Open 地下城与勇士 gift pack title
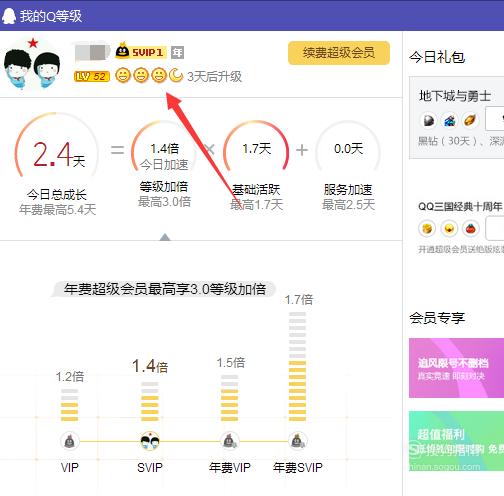The width and height of the screenshot is (504, 496). tap(455, 96)
